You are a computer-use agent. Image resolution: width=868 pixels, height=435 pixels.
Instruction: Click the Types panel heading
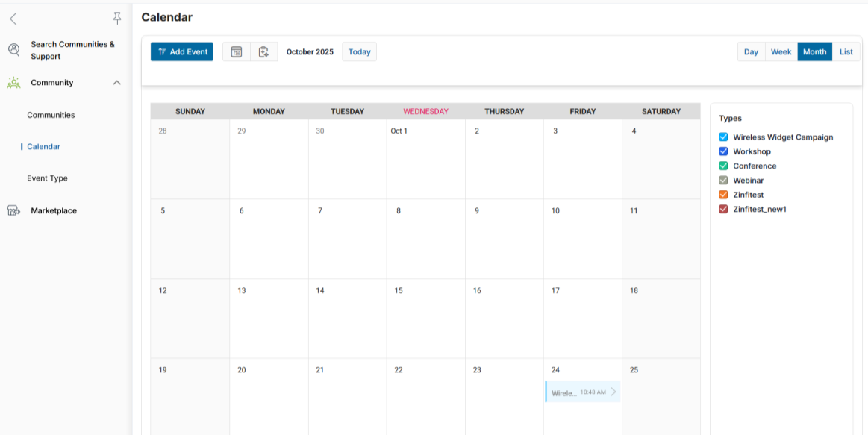(x=730, y=118)
